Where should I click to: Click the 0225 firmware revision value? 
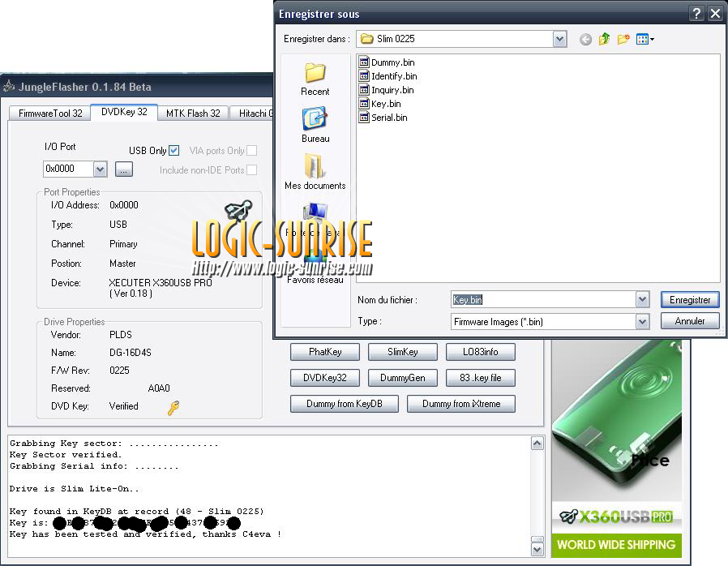pos(119,371)
